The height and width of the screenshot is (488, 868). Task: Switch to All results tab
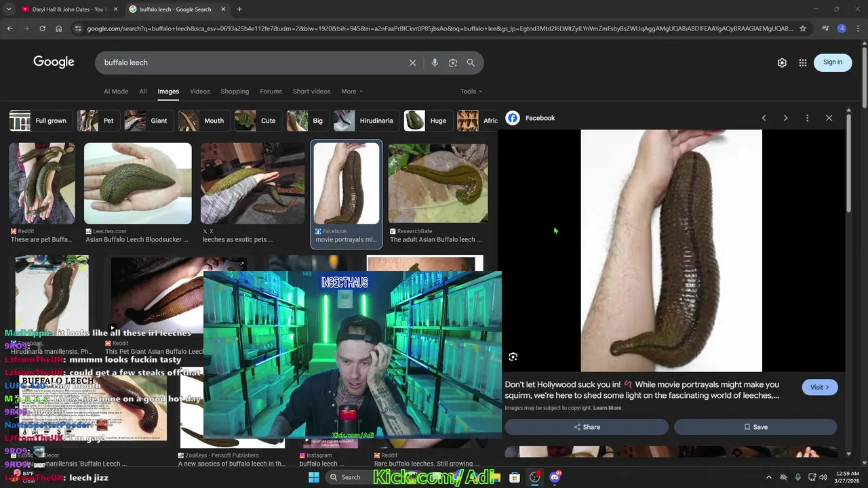[142, 91]
